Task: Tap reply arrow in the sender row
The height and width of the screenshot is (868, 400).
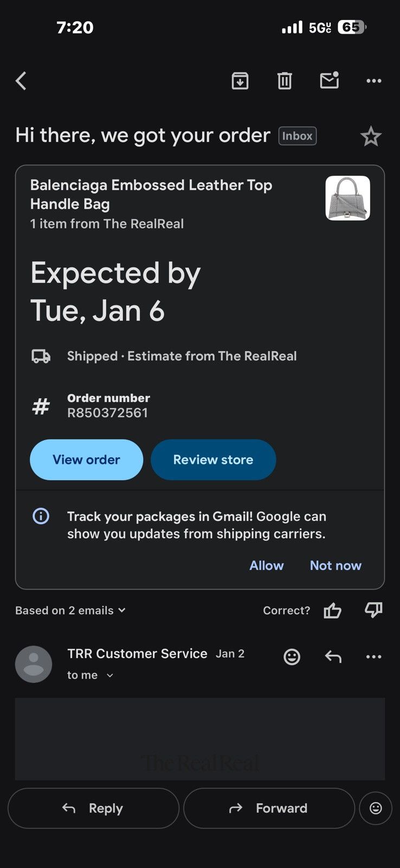Action: click(x=333, y=657)
